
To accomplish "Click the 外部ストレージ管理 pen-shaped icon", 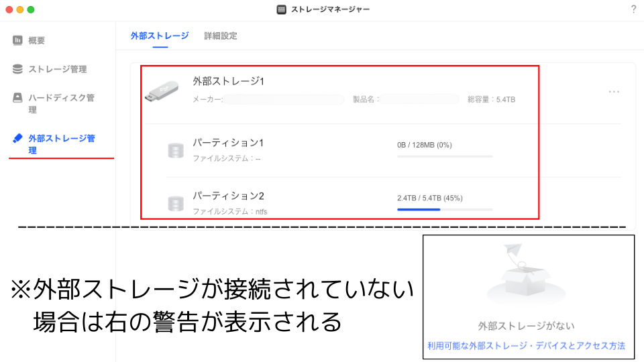I will (x=17, y=138).
